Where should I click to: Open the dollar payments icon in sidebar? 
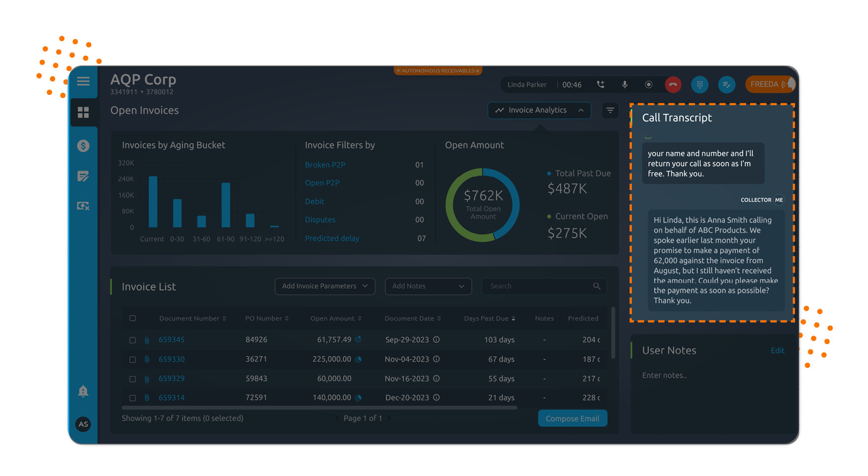(x=83, y=146)
